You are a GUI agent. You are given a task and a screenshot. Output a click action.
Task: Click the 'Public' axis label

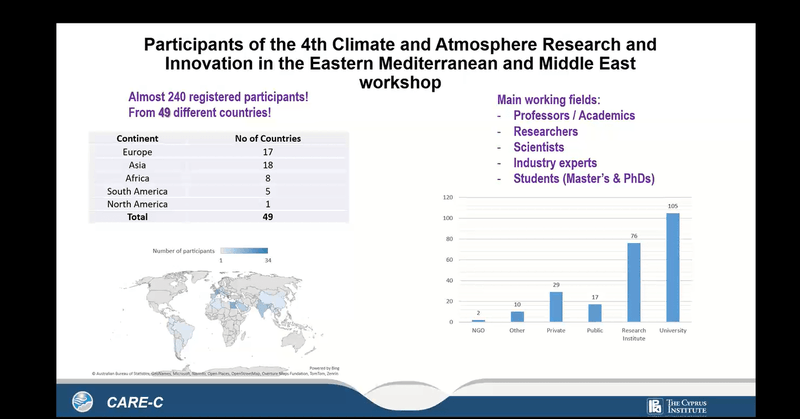pyautogui.click(x=595, y=331)
